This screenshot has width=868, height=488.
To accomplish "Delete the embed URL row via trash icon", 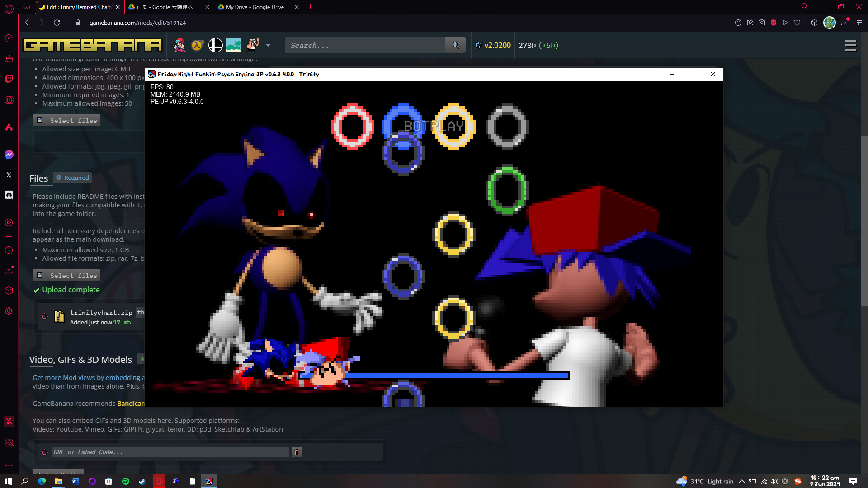I will [297, 452].
